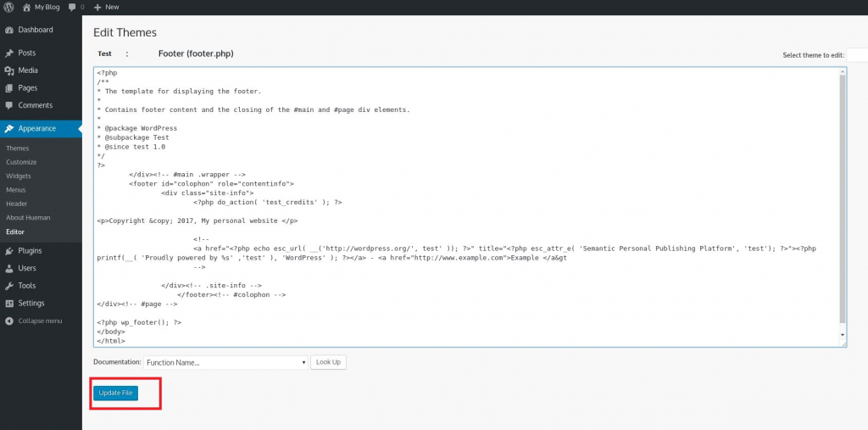Open Menus submenu link
Screen dimensions: 868x430
16,190
